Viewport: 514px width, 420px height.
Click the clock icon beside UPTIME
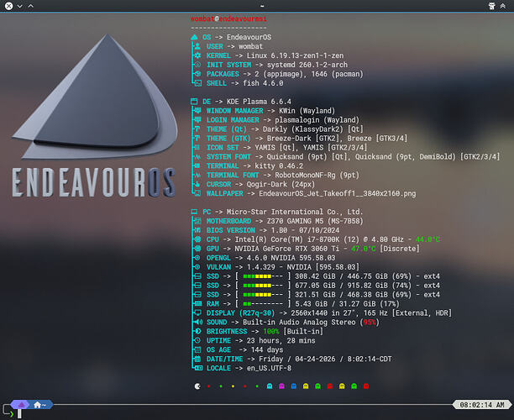coord(197,340)
